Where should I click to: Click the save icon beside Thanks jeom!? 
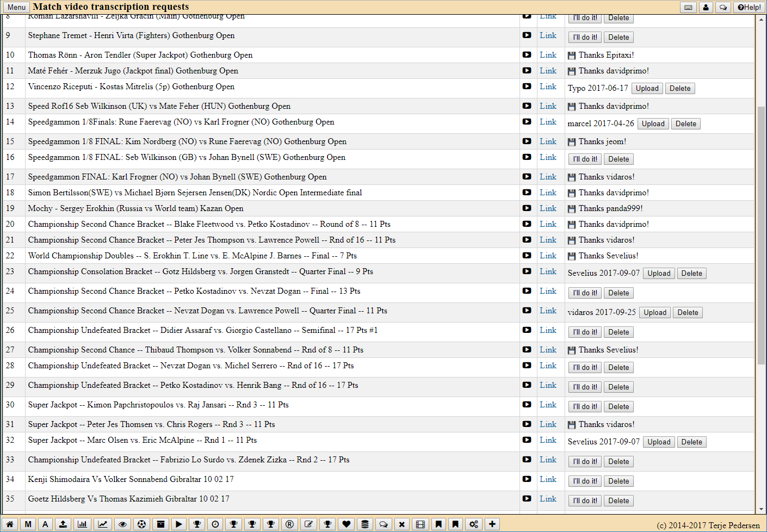click(x=571, y=142)
